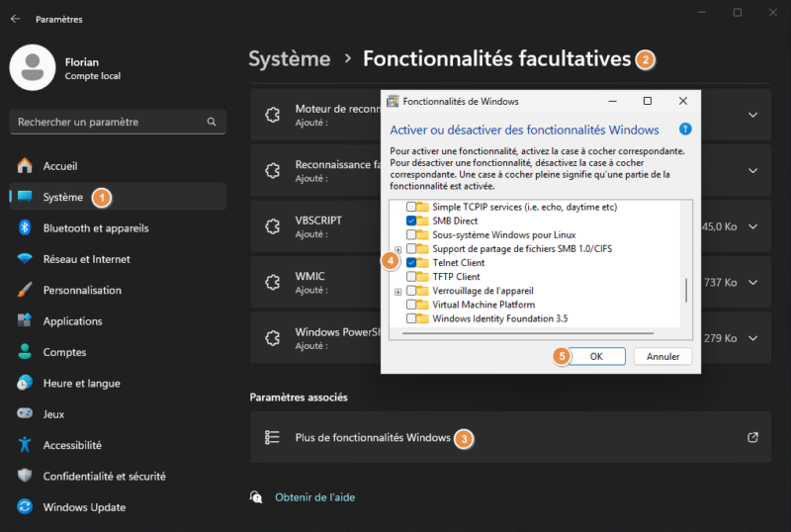Click the Florian account avatar

tap(33, 67)
